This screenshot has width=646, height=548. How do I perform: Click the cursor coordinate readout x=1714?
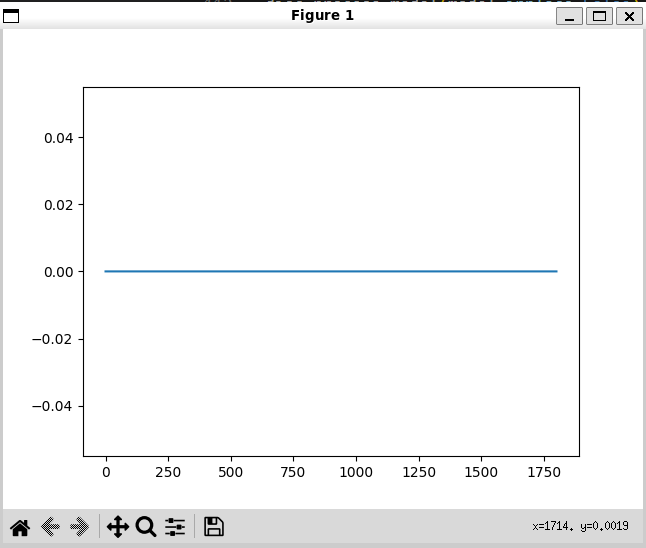click(x=580, y=526)
